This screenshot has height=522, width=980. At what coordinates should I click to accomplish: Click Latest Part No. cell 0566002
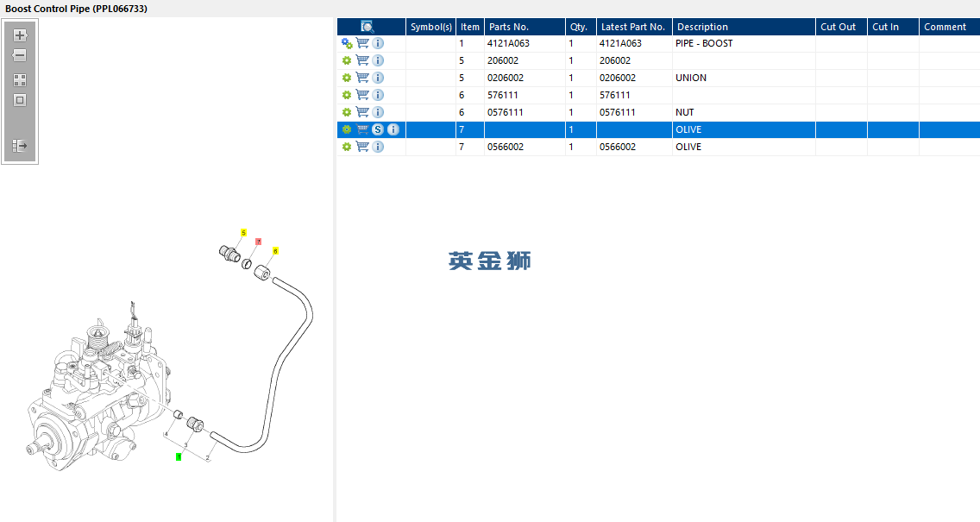click(634, 147)
